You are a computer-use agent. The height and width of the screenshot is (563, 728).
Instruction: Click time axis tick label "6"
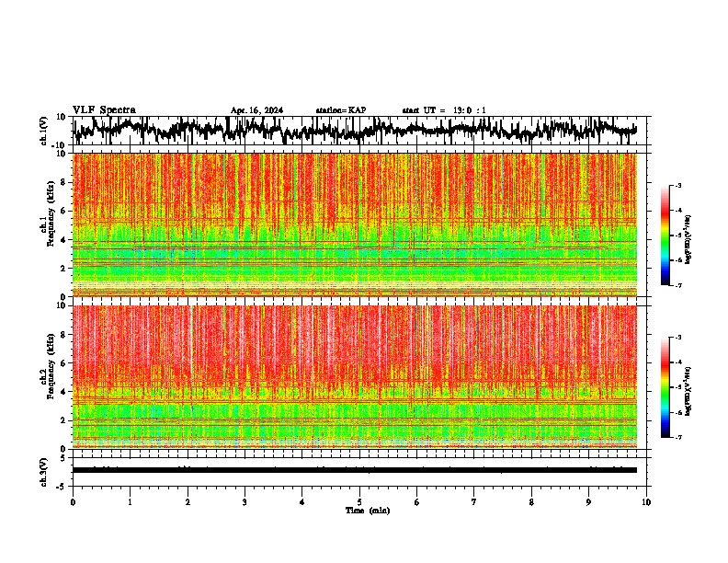[417, 502]
